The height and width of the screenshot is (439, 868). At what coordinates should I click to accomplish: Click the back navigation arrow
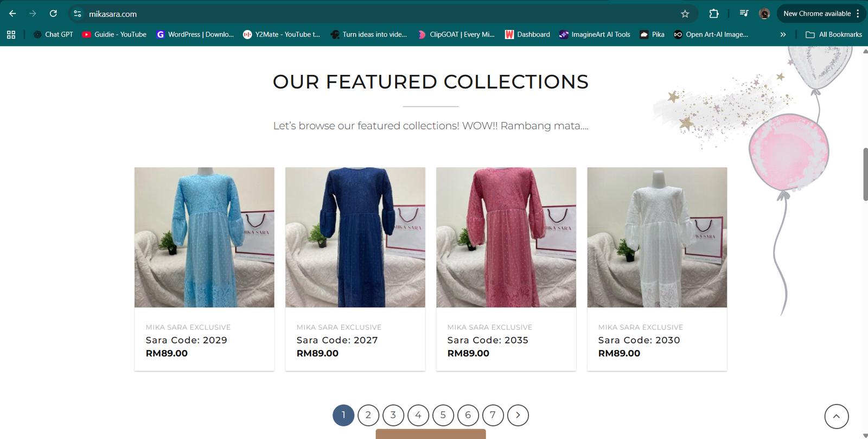[x=12, y=14]
